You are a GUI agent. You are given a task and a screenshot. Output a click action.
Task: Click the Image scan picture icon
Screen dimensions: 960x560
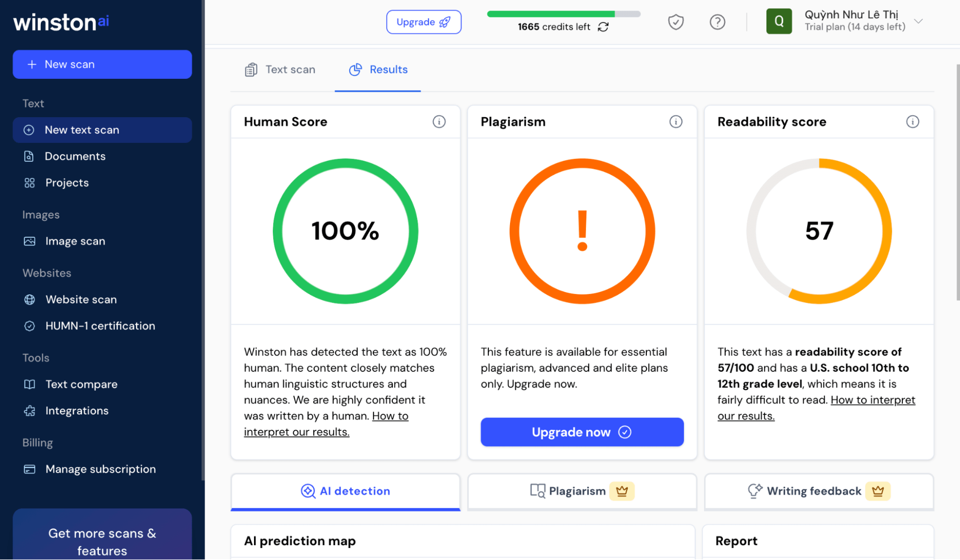click(29, 241)
